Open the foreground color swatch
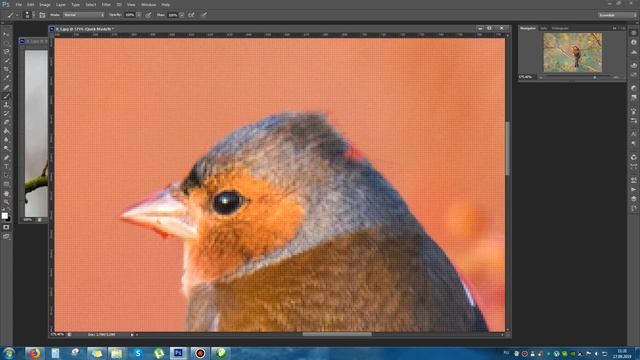This screenshot has width=640, height=360. pyautogui.click(x=4, y=216)
